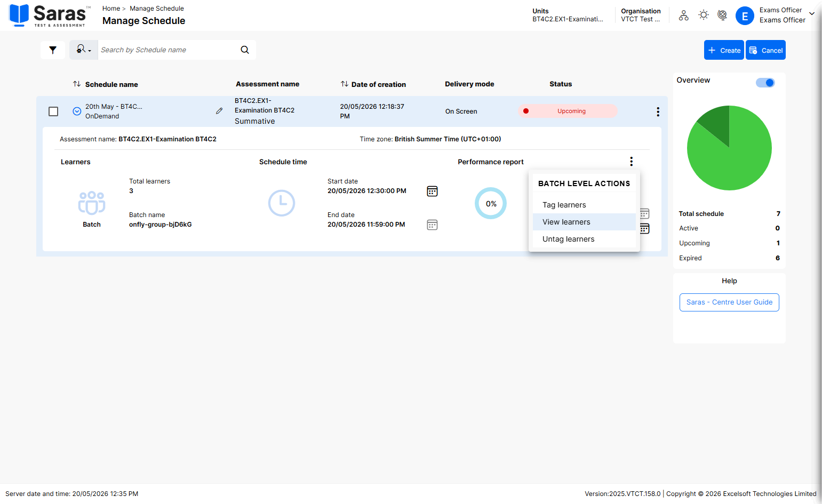Click the magnifier search icon
Viewport: 822px width, 504px height.
tap(245, 50)
